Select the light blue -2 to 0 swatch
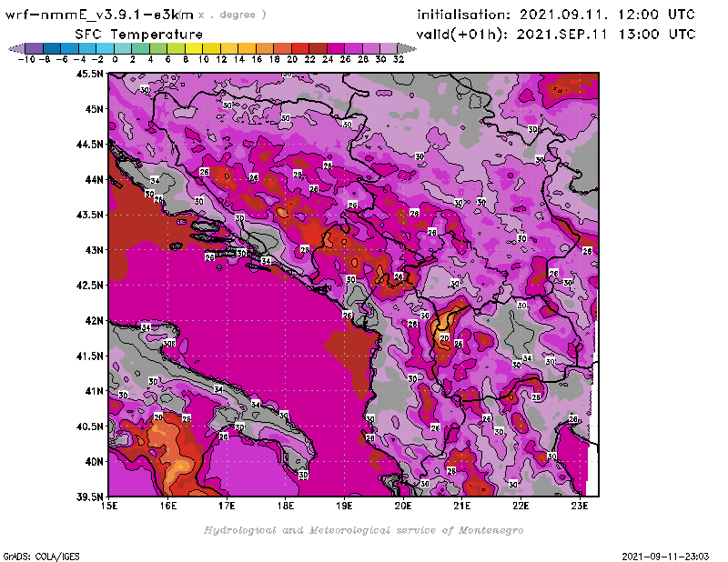This screenshot has width=728, height=562. [x=105, y=48]
